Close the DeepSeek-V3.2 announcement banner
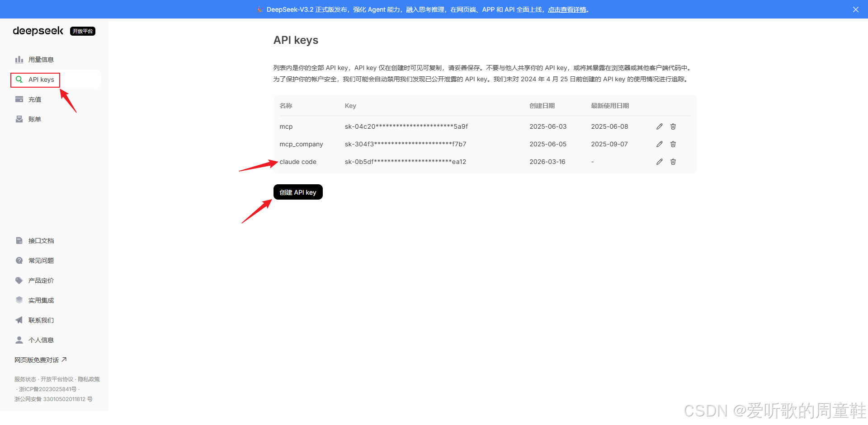Viewport: 868px width, 425px height. coord(856,9)
